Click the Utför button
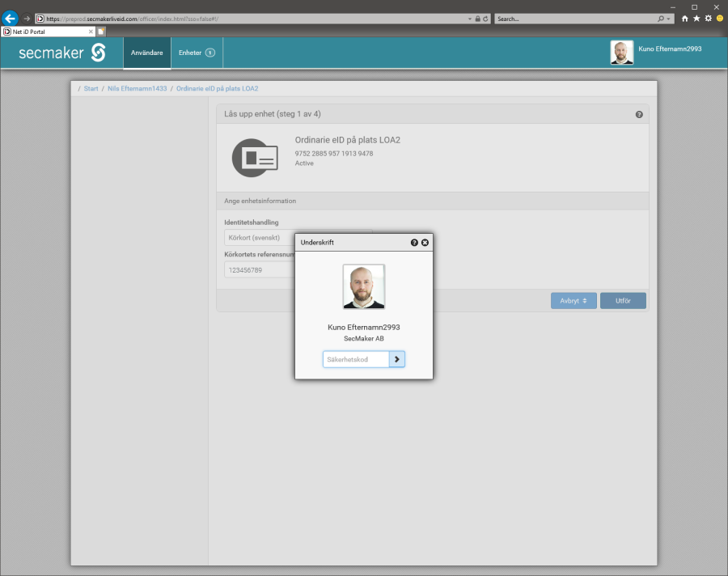The height and width of the screenshot is (576, 728). (x=623, y=301)
